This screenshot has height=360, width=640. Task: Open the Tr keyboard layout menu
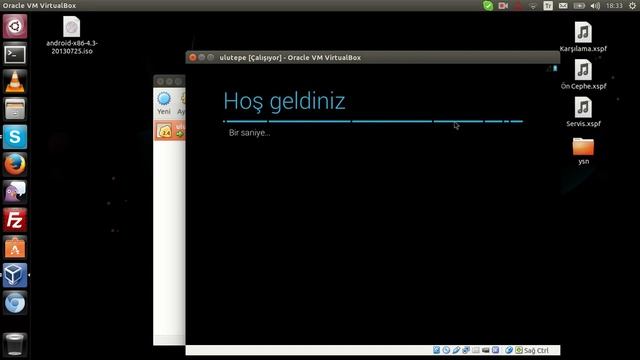(x=548, y=5)
